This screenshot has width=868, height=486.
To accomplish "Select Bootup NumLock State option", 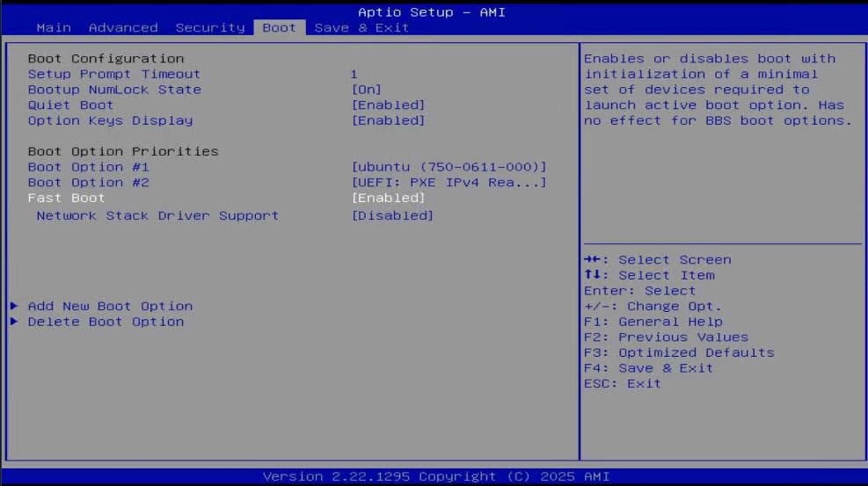I will click(x=114, y=90).
